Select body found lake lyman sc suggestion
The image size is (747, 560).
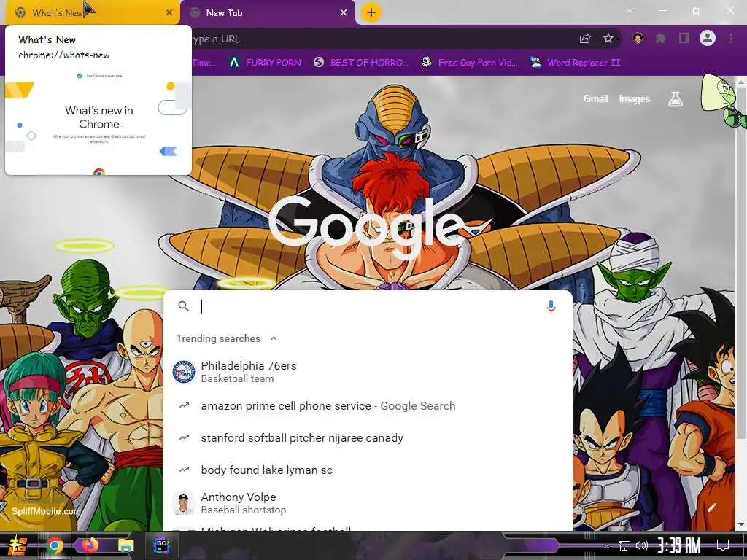point(368,470)
